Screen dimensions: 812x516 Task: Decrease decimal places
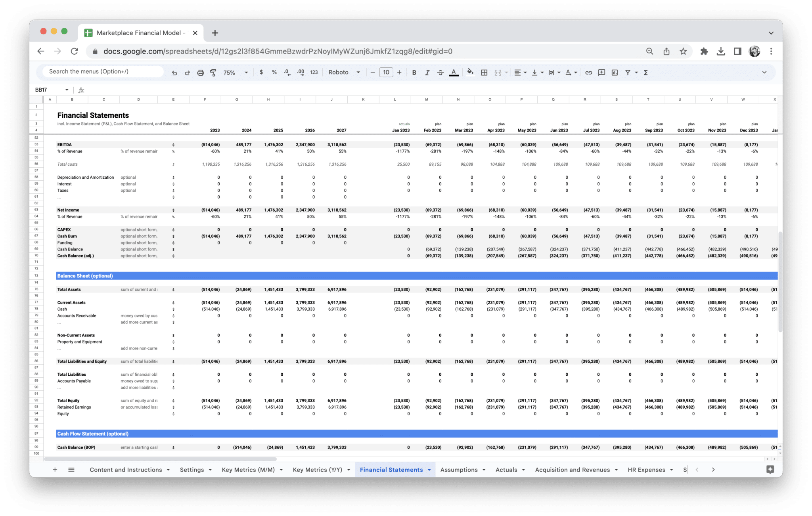click(286, 72)
